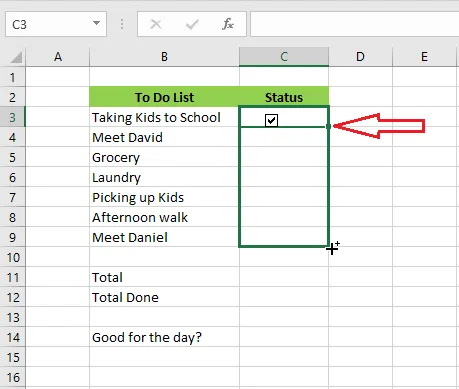Click column C cell next to Total Done

pos(284,297)
